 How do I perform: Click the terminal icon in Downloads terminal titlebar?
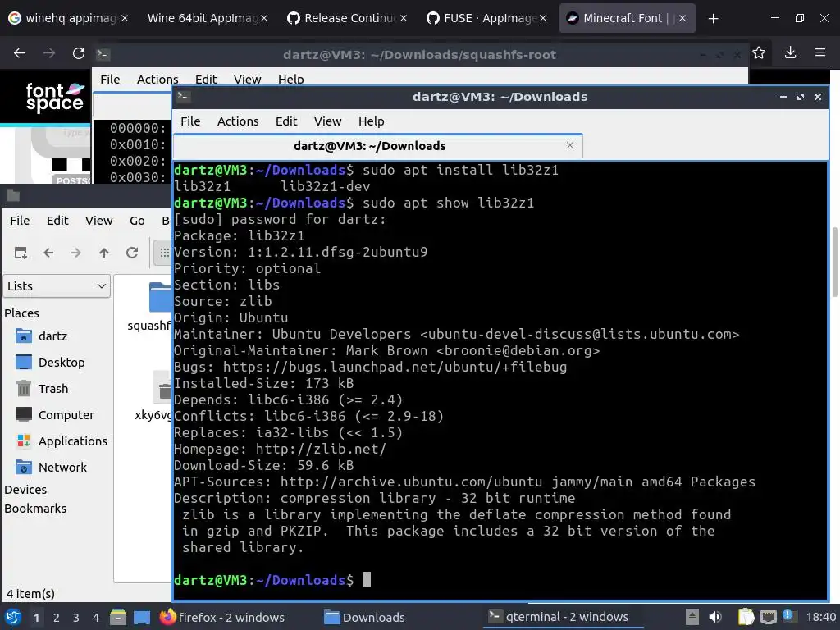click(x=184, y=97)
